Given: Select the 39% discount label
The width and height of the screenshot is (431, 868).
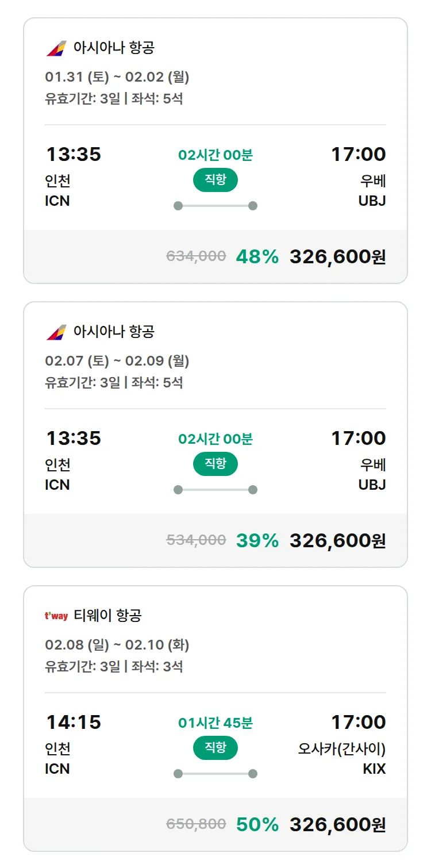Looking at the screenshot, I should (x=257, y=541).
